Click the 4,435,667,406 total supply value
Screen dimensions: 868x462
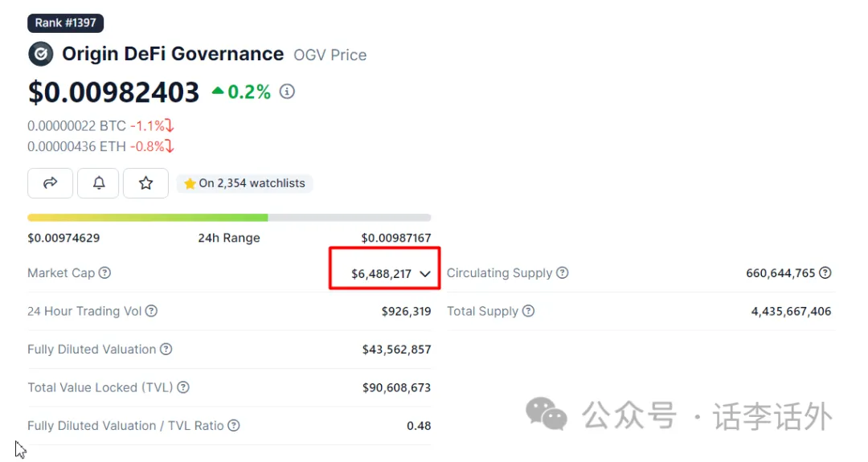[x=791, y=312]
